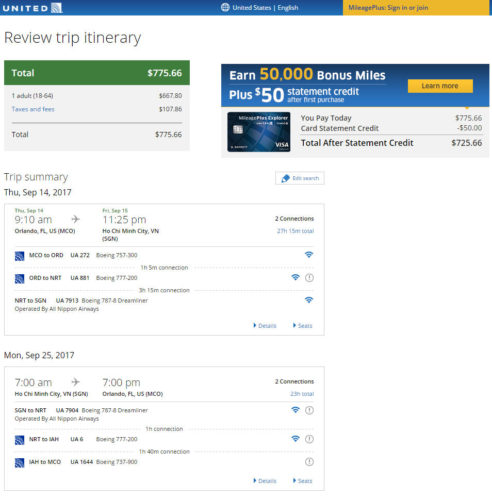The height and width of the screenshot is (500, 492).
Task: Click United logo on ORD to NRT row
Action: coord(20,279)
